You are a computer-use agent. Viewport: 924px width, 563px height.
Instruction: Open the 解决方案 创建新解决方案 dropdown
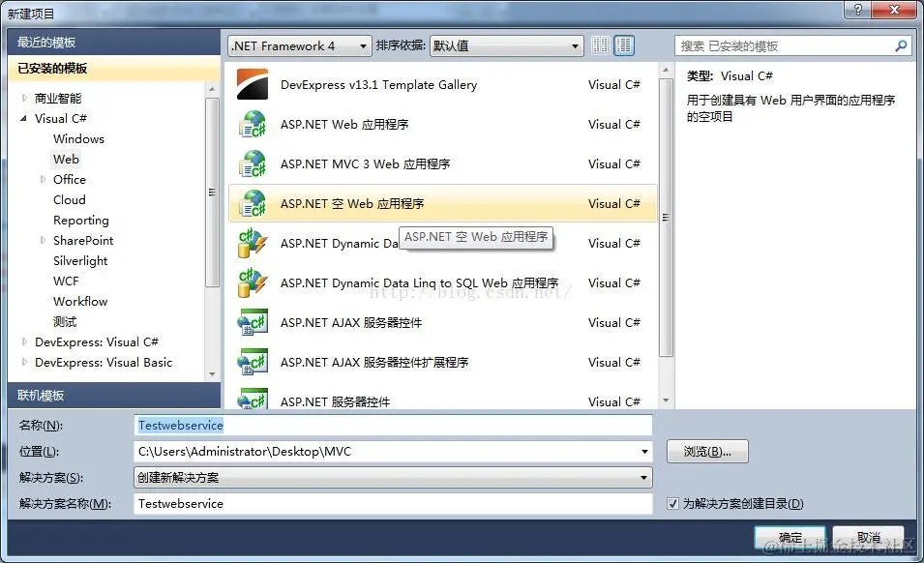(393, 478)
